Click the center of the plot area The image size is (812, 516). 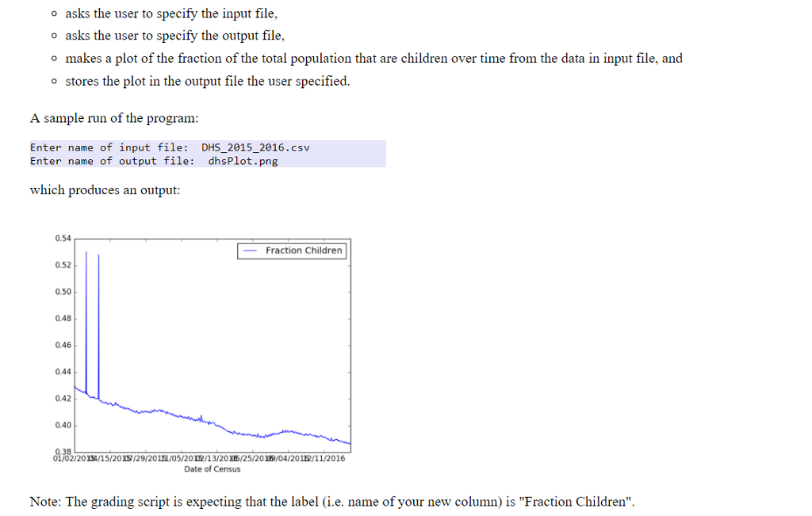pos(213,346)
